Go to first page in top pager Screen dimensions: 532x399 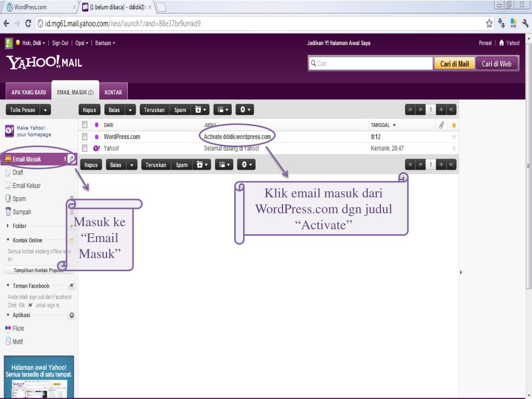[x=410, y=110]
